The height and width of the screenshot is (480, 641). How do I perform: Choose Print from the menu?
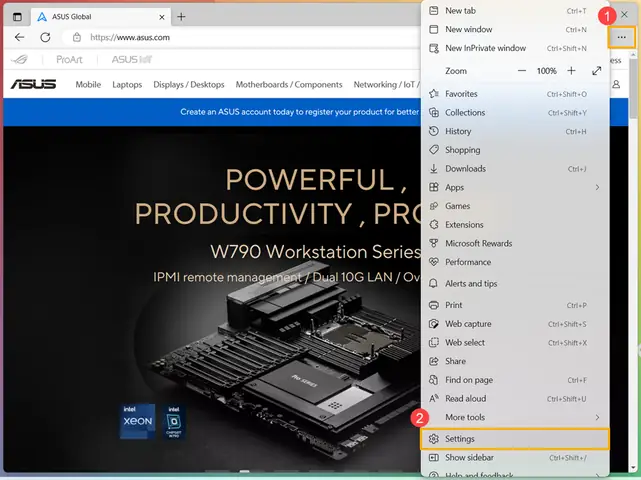click(x=515, y=305)
